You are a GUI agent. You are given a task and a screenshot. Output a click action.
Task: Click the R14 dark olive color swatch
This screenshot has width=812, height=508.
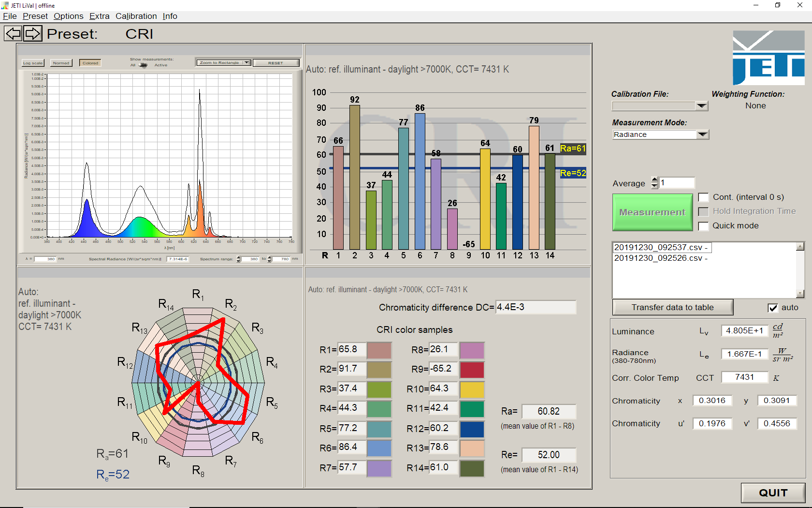pos(472,468)
